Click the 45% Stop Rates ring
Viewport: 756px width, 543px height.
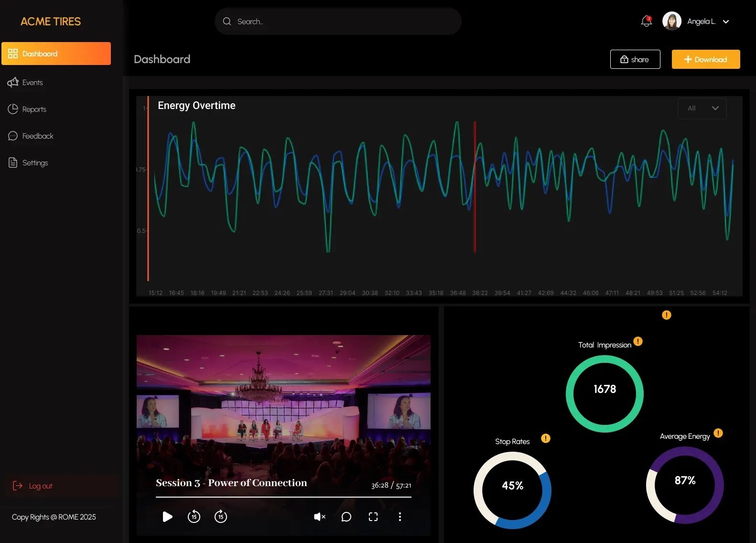point(512,490)
